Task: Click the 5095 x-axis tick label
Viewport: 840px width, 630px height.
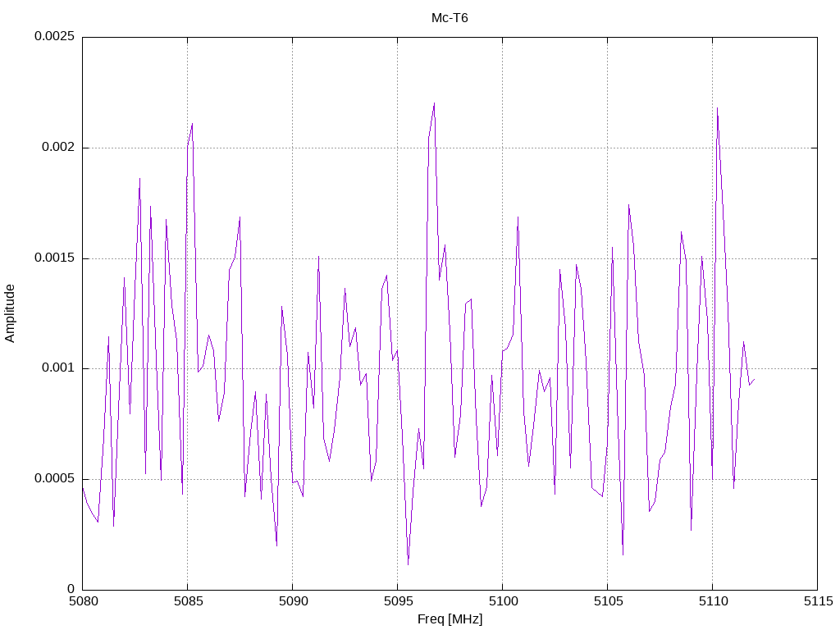Action: pos(399,601)
